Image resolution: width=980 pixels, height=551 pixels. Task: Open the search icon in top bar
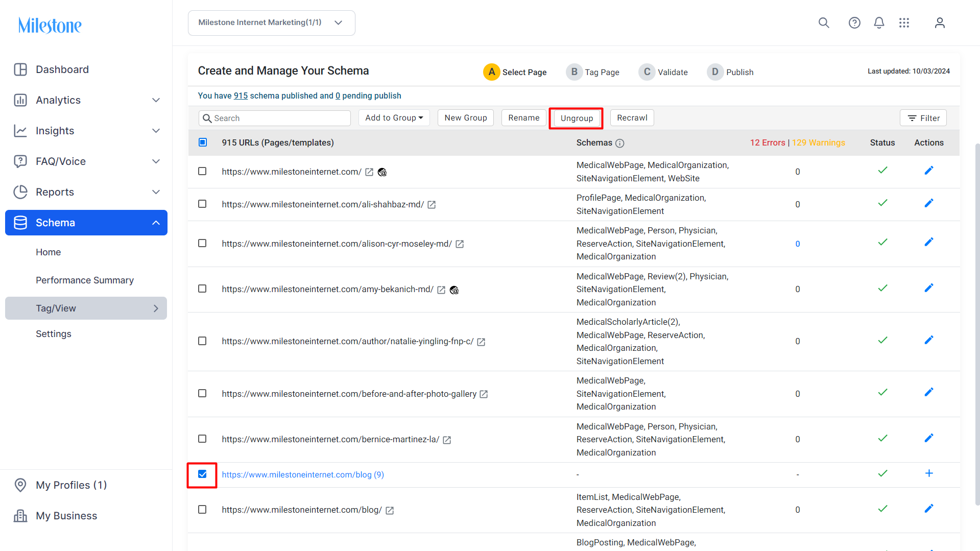click(824, 23)
